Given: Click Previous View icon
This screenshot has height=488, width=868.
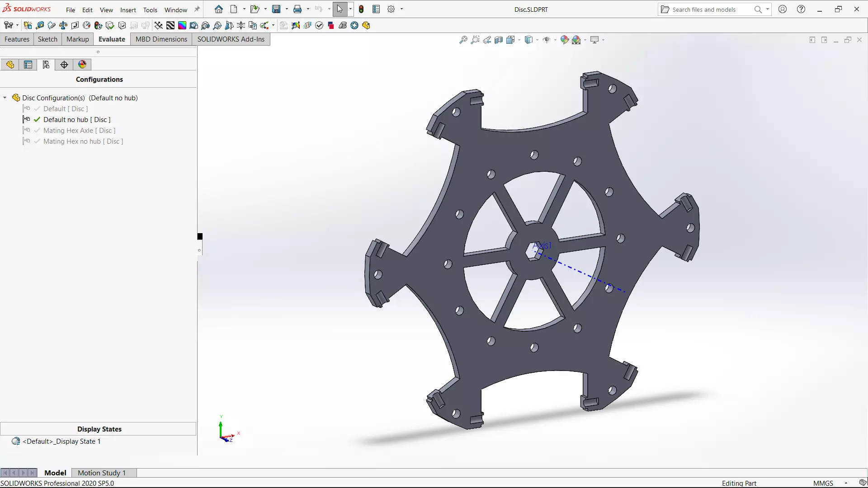Looking at the screenshot, I should (x=487, y=40).
